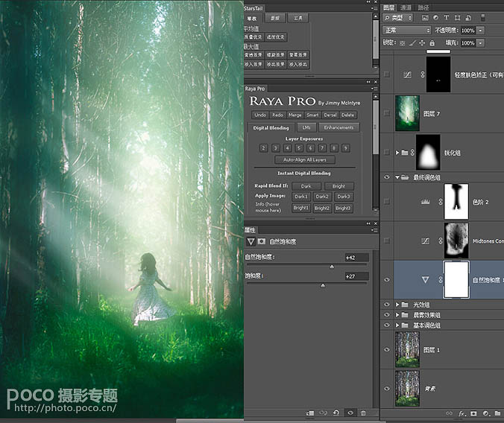
Task: Hide the 图层 1 layer
Action: coord(387,349)
